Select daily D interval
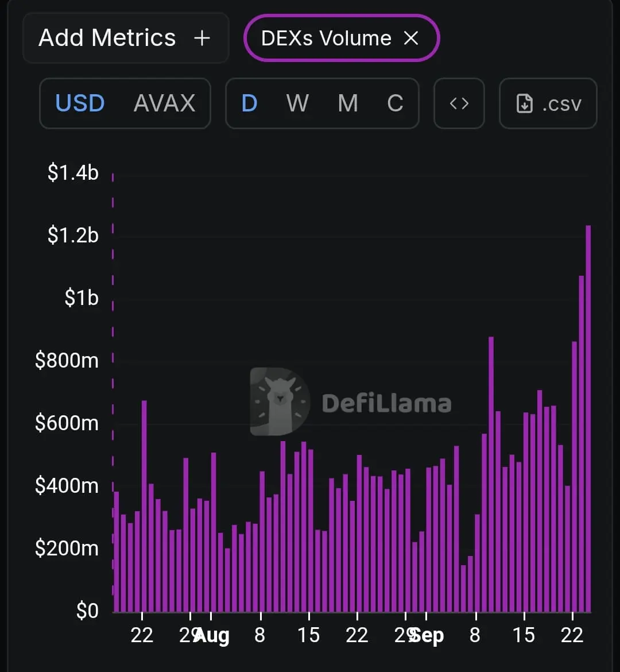 pyautogui.click(x=249, y=103)
